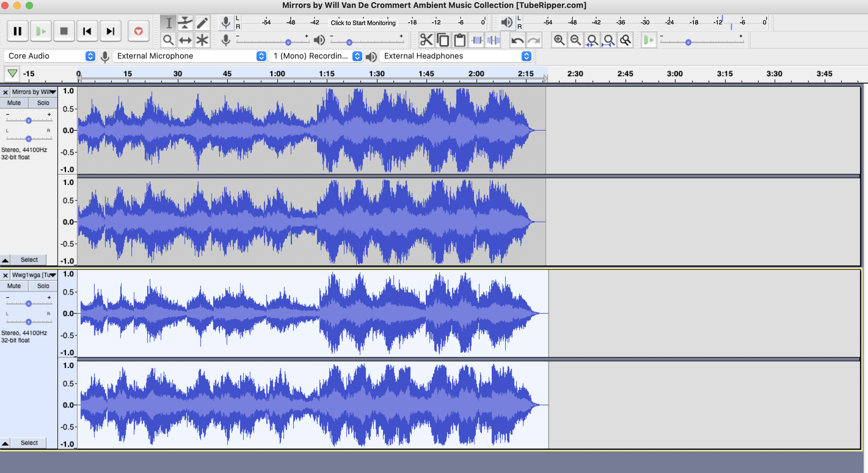Open the Mirrors track menu
Viewport: 868px width, 473px height.
pos(53,92)
